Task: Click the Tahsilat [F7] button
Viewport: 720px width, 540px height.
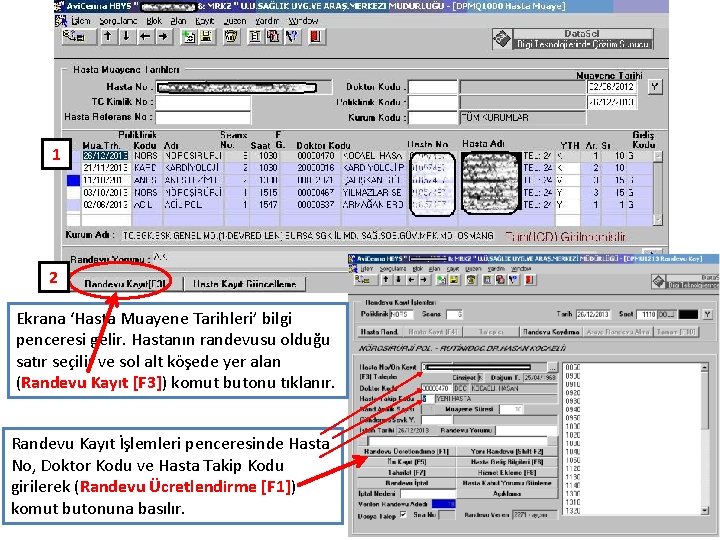Action: pyautogui.click(x=406, y=472)
